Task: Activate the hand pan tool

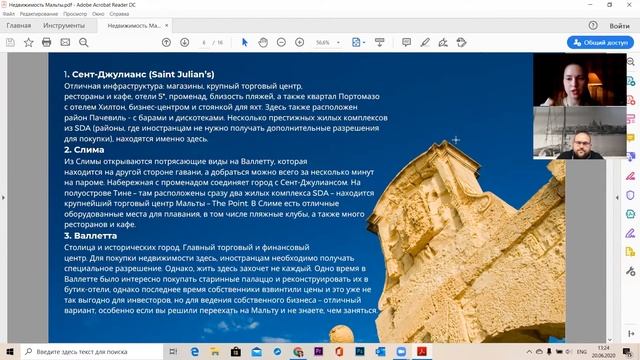Action: click(263, 42)
